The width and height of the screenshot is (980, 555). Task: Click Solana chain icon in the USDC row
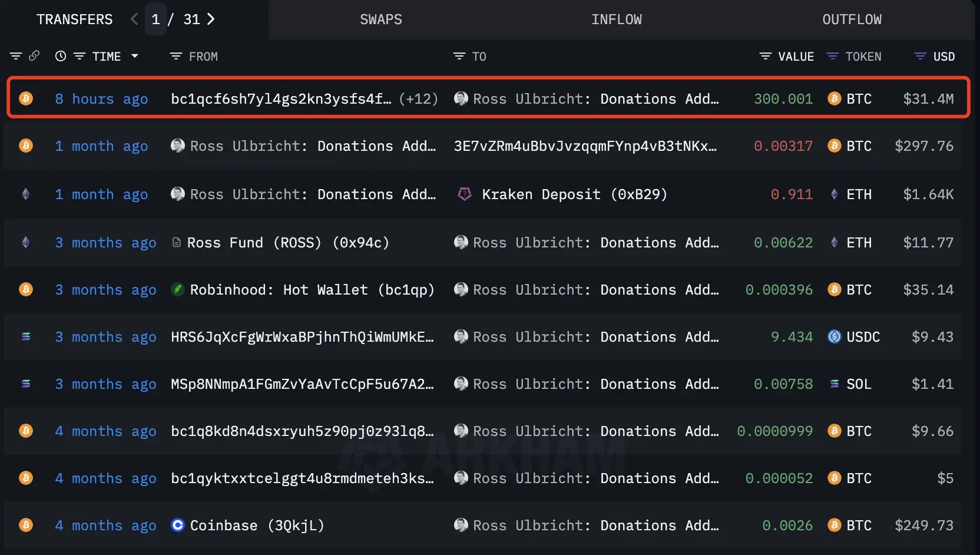(x=26, y=336)
